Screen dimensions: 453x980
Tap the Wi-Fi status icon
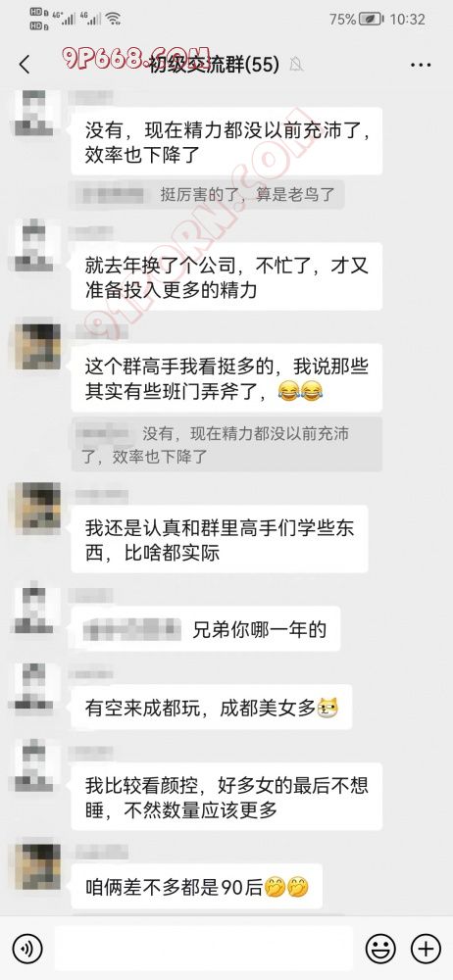114,20
